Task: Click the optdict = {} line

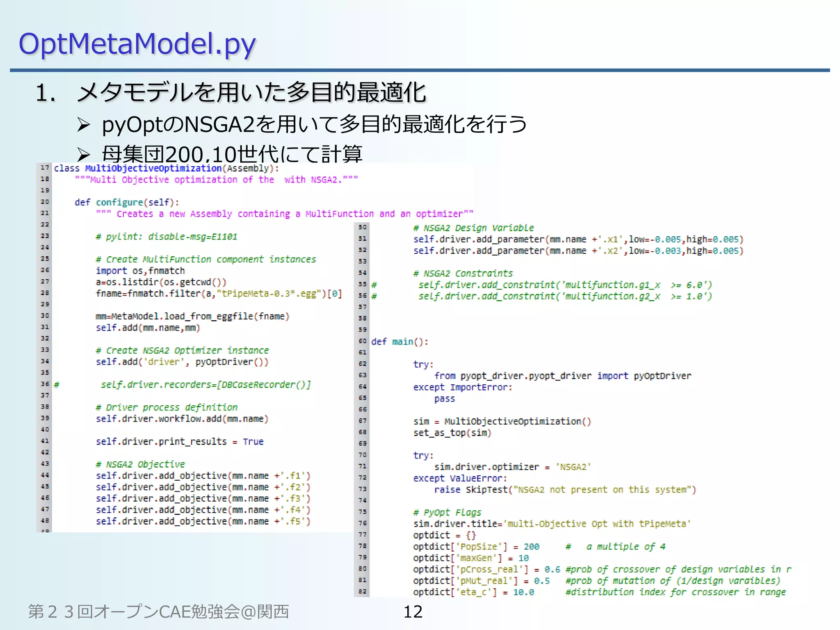Action: tap(444, 535)
